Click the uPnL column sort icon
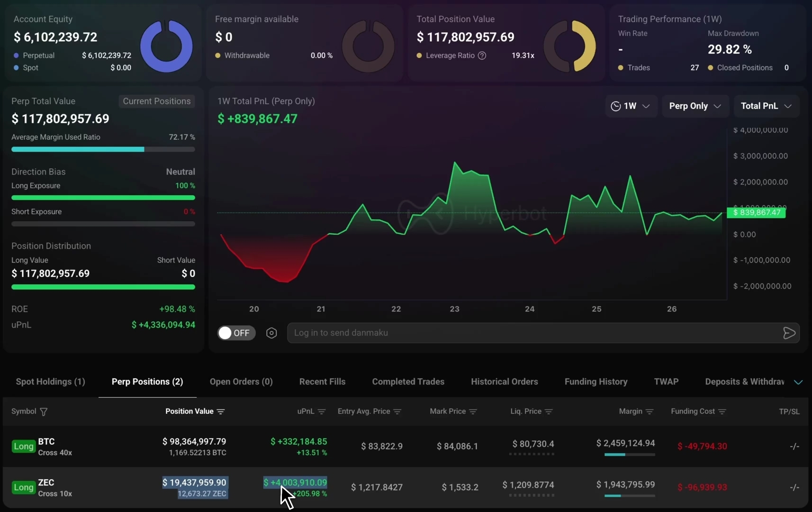This screenshot has width=812, height=512. click(322, 411)
